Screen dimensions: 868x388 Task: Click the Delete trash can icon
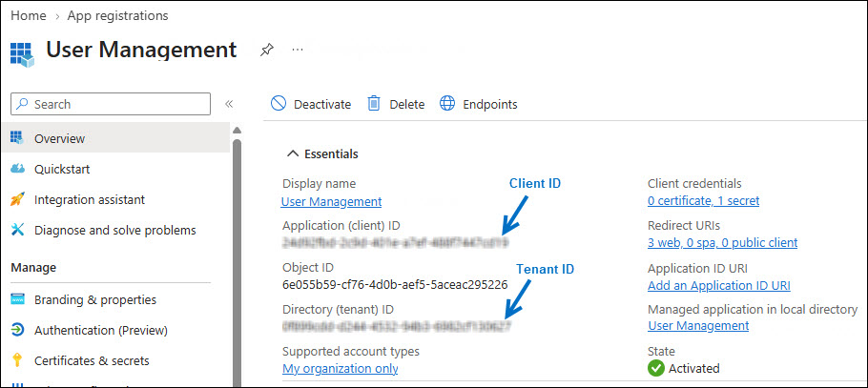(374, 104)
